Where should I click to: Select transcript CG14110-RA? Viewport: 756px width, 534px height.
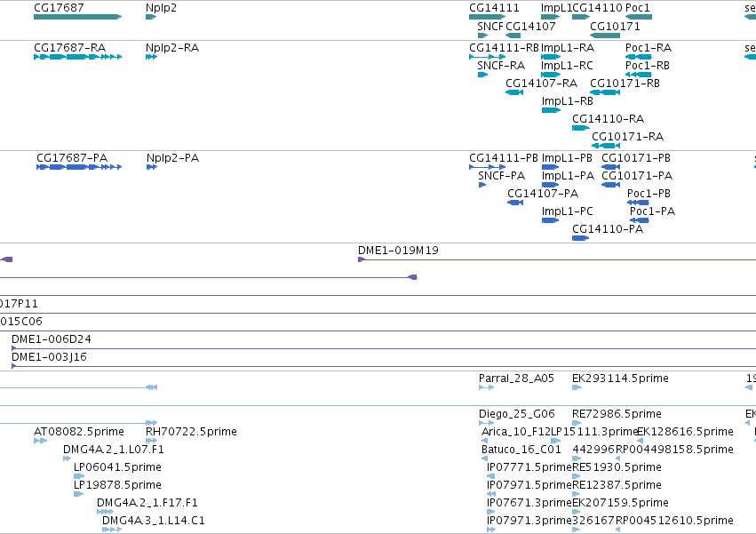[581, 128]
